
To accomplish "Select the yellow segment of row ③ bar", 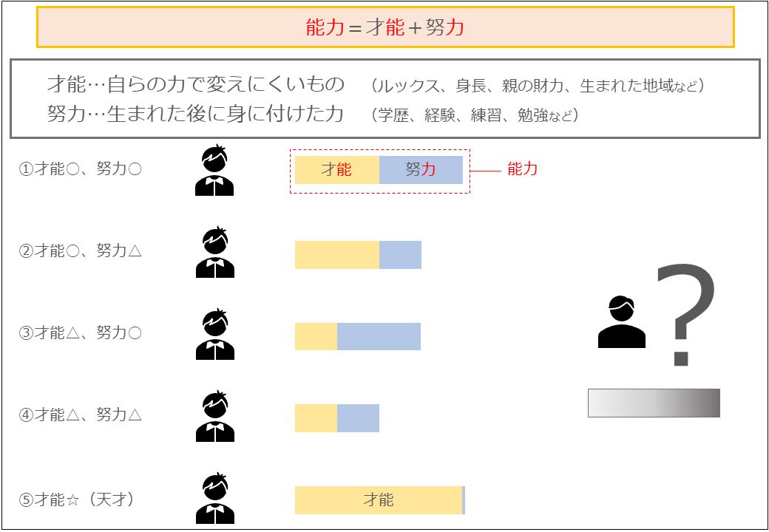I will [316, 336].
